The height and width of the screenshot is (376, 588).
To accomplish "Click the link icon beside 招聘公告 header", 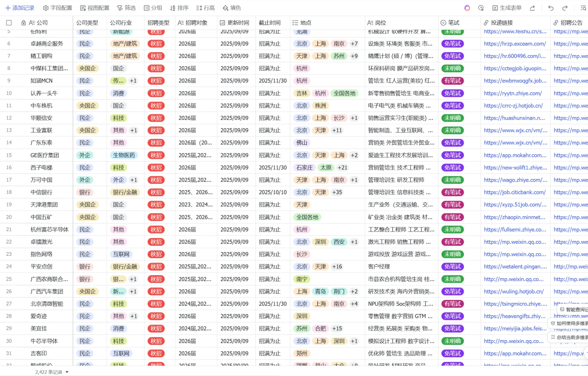I will (556, 23).
